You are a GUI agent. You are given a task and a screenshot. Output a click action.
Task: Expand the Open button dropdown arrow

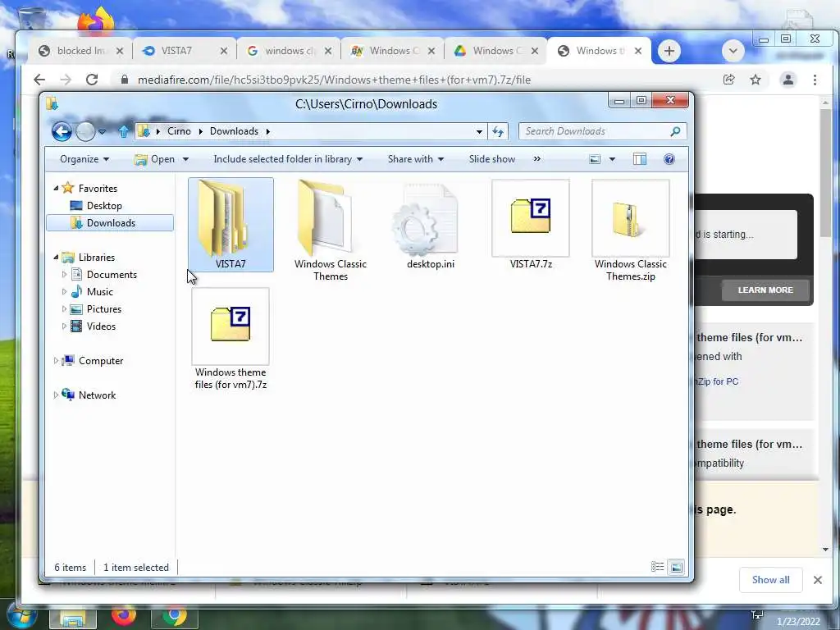pos(185,159)
